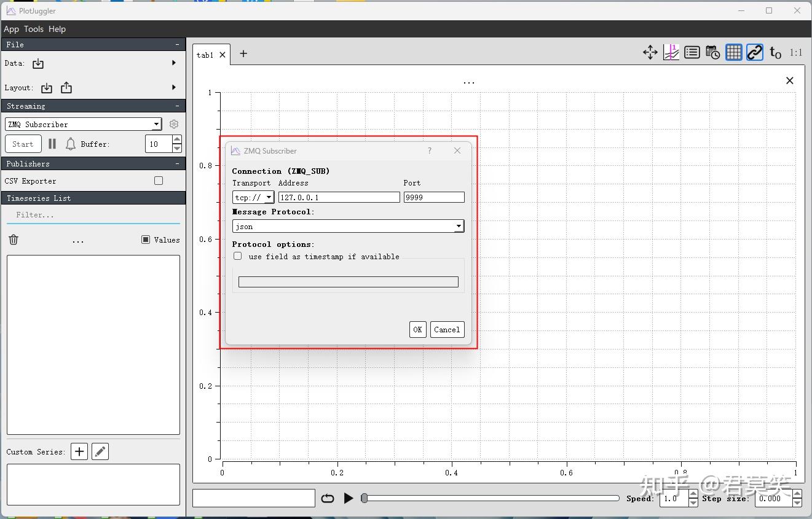Image resolution: width=812 pixels, height=519 pixels.
Task: Click the Address field 127.0.0.1
Action: coord(339,197)
